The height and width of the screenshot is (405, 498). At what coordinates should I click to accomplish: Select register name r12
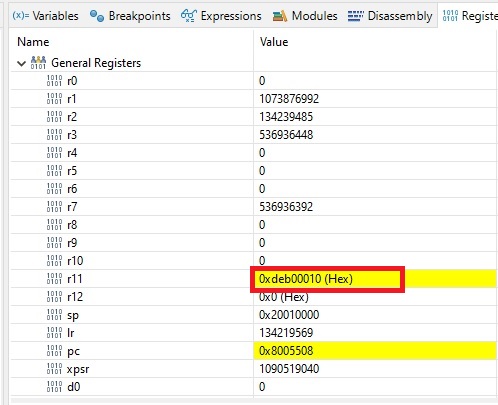point(75,297)
